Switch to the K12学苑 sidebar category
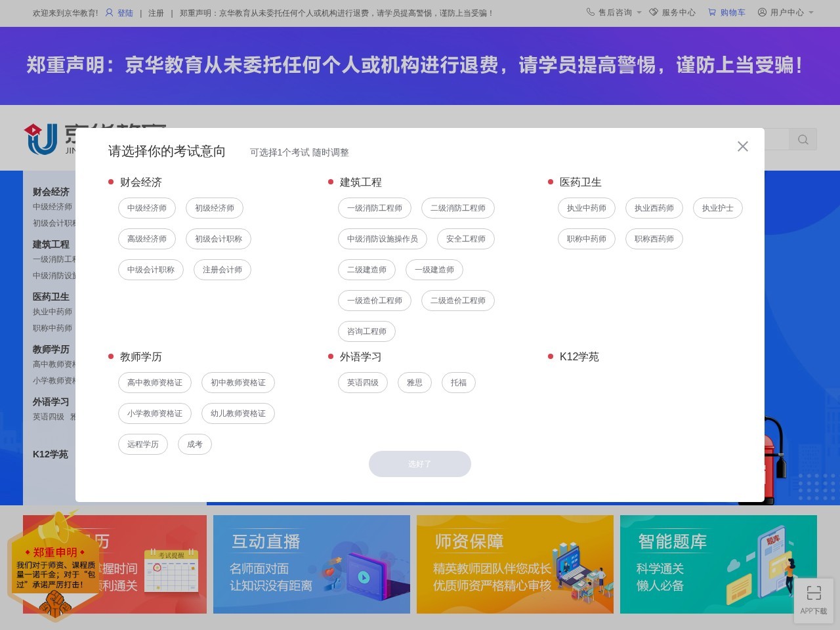The image size is (840, 630). pos(51,454)
